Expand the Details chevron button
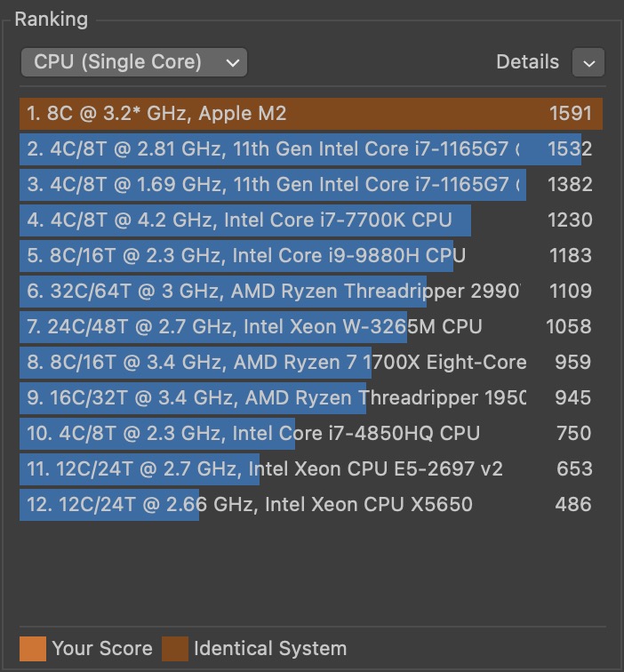 588,63
